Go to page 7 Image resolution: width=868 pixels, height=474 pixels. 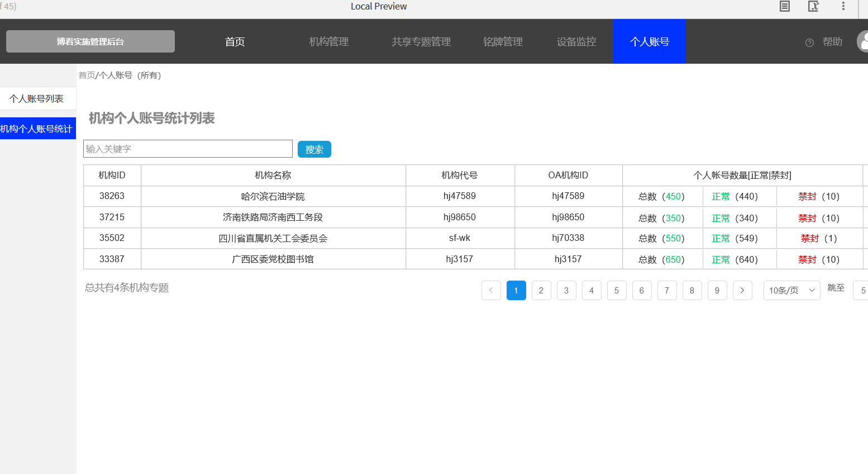point(667,290)
